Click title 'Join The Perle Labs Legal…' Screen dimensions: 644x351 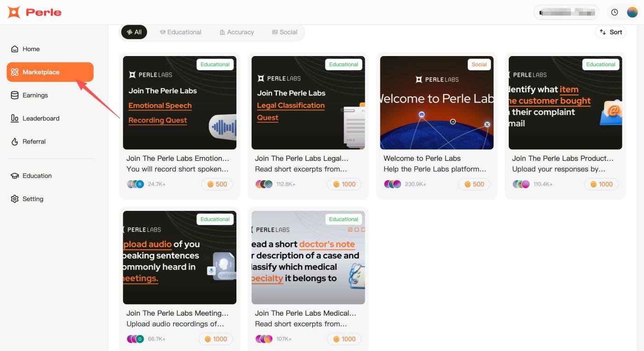click(x=302, y=159)
